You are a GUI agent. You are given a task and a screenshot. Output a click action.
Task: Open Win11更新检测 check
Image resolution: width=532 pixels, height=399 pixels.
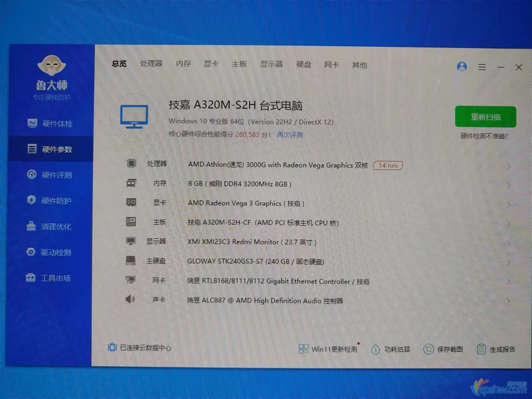pyautogui.click(x=328, y=349)
